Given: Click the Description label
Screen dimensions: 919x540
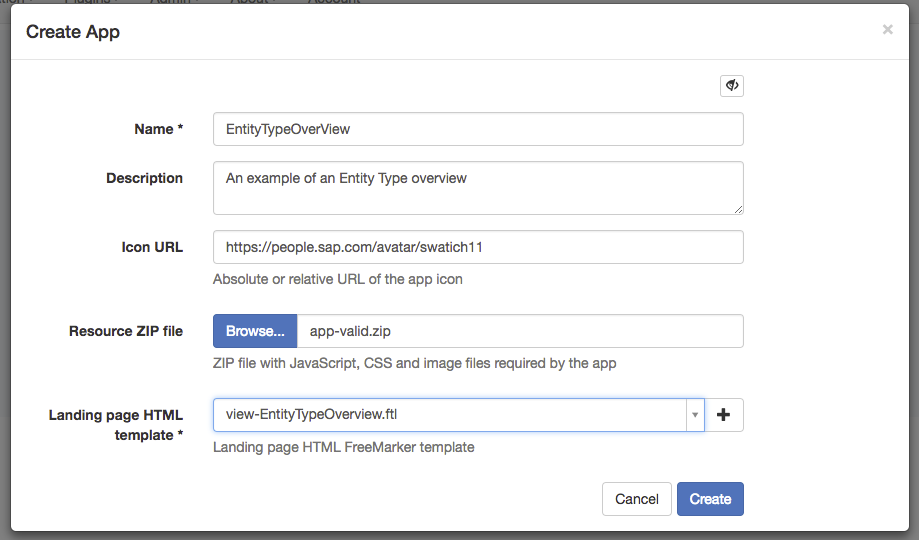Looking at the screenshot, I should (144, 178).
